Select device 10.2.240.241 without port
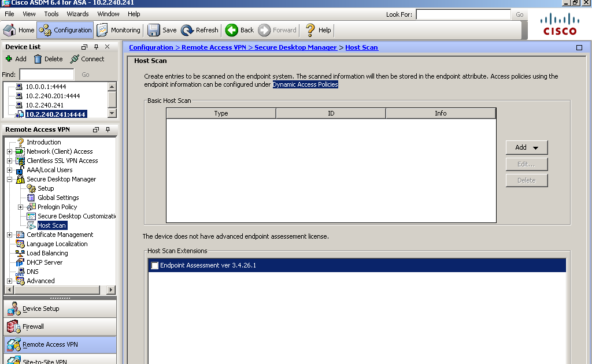This screenshot has width=592, height=364. click(44, 105)
